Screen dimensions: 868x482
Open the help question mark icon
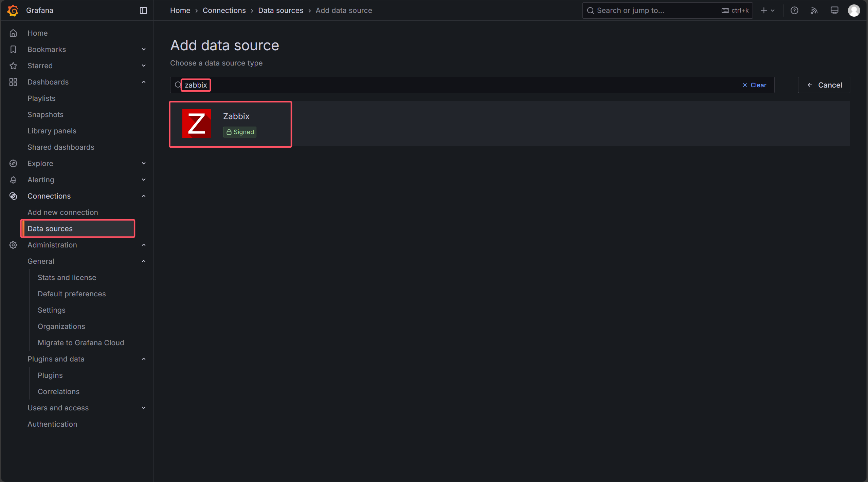[x=794, y=11]
